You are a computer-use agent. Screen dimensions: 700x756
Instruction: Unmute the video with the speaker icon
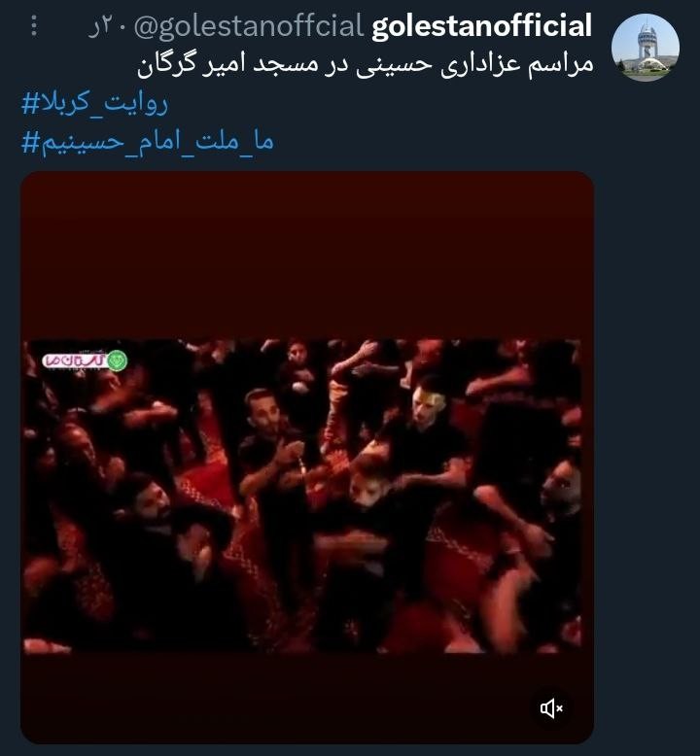[x=551, y=708]
